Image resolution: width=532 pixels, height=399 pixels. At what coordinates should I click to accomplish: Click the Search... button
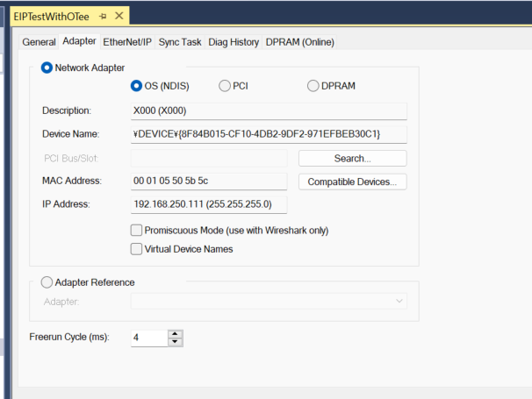click(352, 159)
